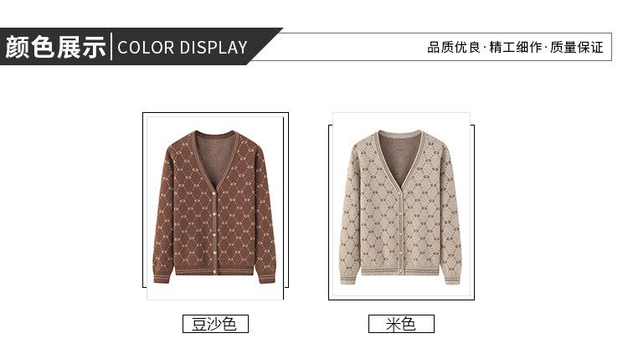The width and height of the screenshot is (628, 364).
Task: Click the slanted end of dark header banner
Action: pyautogui.click(x=265, y=46)
